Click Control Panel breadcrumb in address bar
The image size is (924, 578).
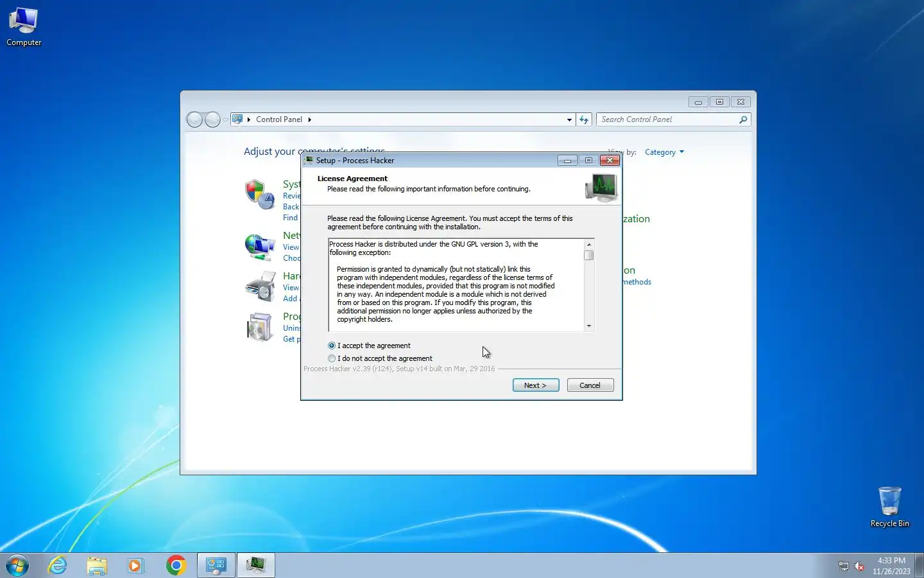pos(279,119)
